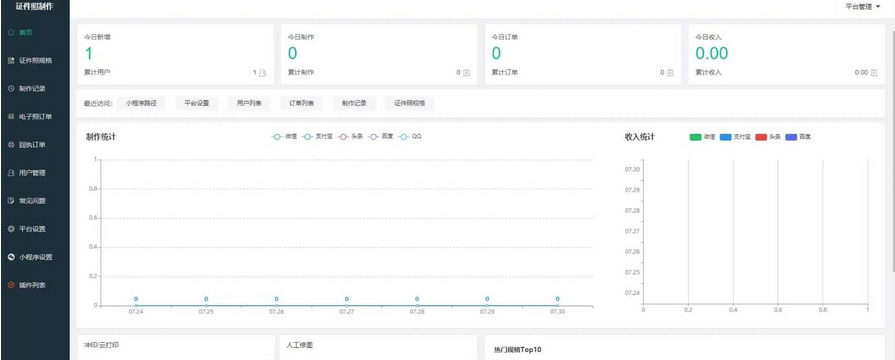This screenshot has height=360, width=895.
Task: Select 常见问题 in the sidebar
Action: click(x=35, y=201)
